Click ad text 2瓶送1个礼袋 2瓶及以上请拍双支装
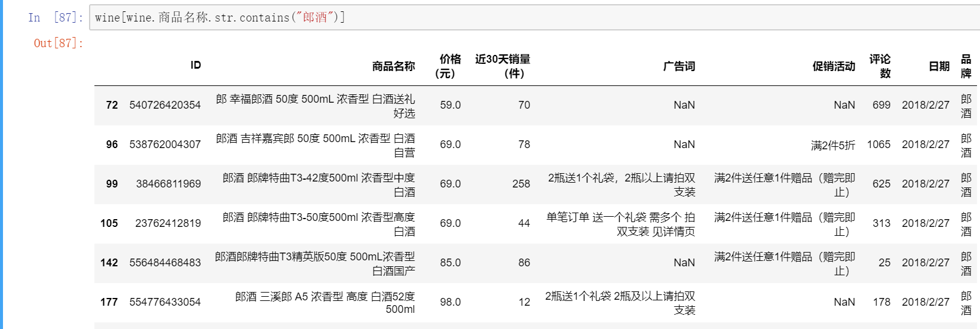The height and width of the screenshot is (329, 980). [620, 303]
